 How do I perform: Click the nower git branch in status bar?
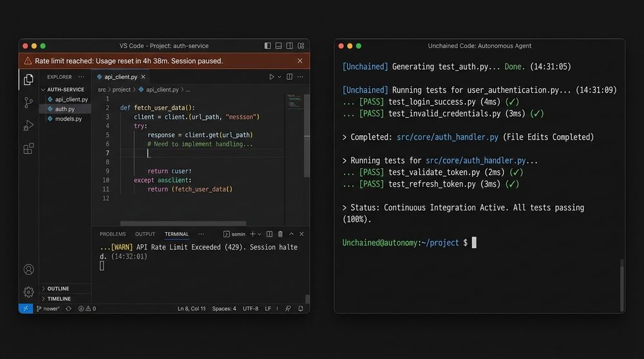pyautogui.click(x=48, y=309)
